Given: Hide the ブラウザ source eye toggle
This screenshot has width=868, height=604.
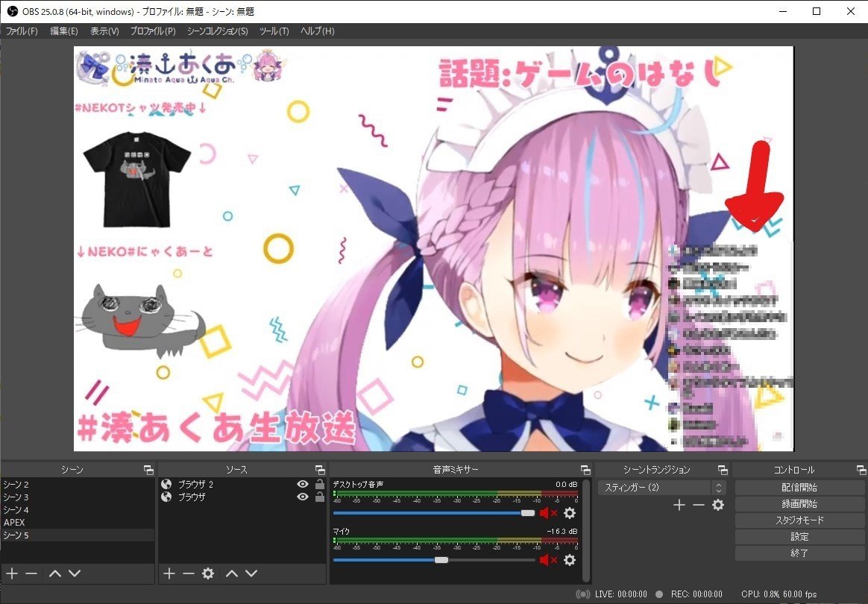Looking at the screenshot, I should coord(302,497).
